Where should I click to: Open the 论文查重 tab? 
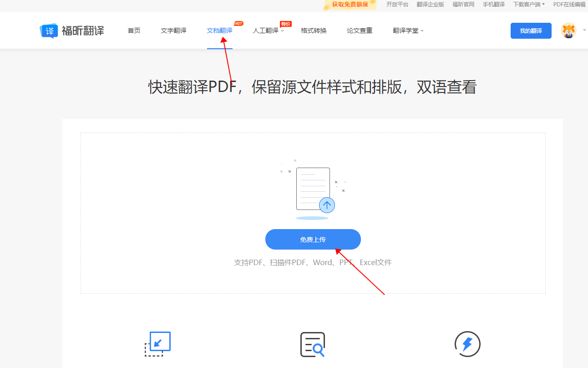[360, 31]
